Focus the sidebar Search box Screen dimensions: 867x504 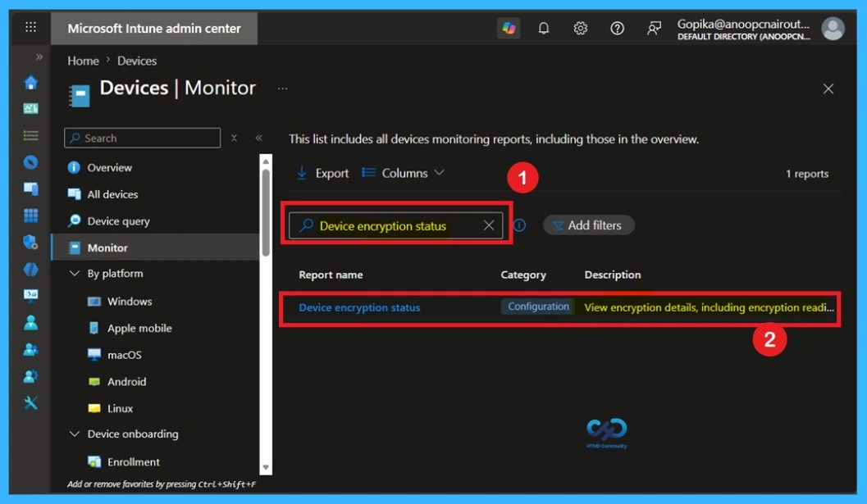pyautogui.click(x=143, y=138)
